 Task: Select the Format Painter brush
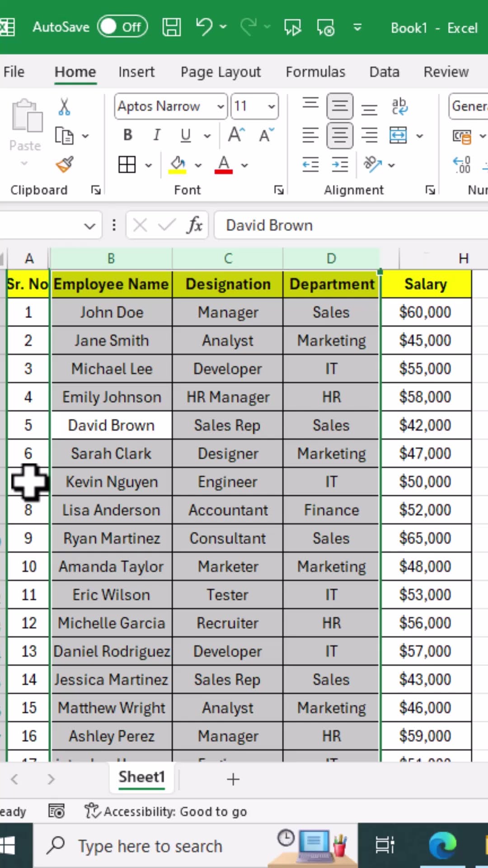(x=65, y=165)
